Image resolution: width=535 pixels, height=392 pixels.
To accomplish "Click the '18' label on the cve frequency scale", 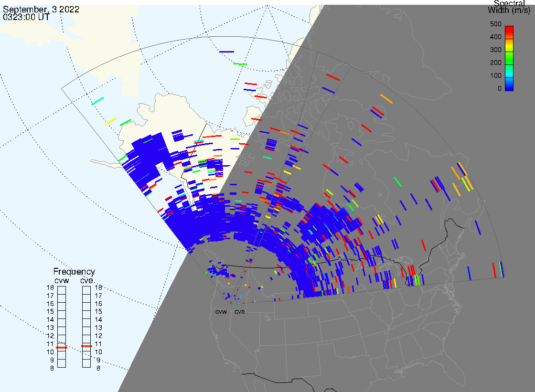I will [x=98, y=287].
